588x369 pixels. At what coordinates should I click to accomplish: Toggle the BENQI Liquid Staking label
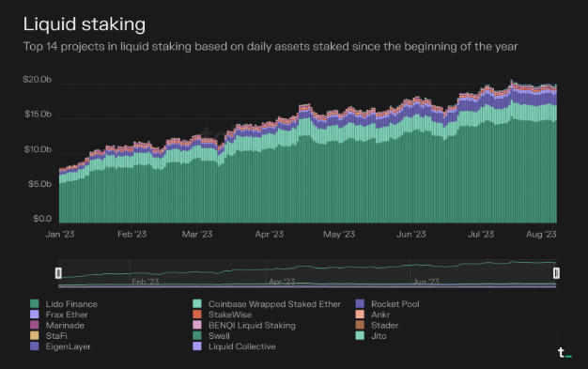coord(252,325)
